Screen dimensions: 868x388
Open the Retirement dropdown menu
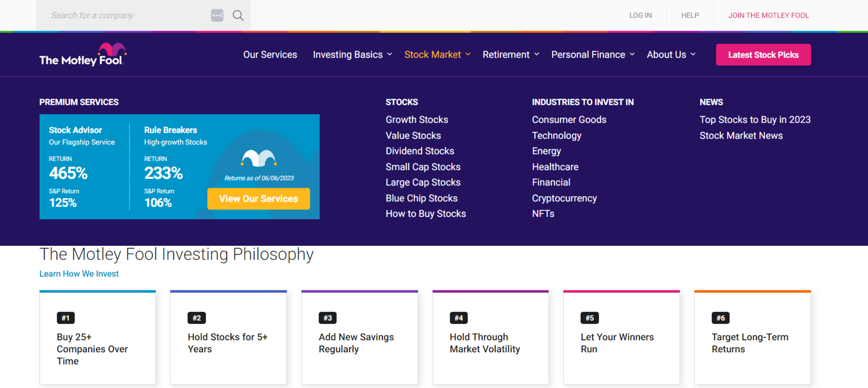pyautogui.click(x=511, y=55)
